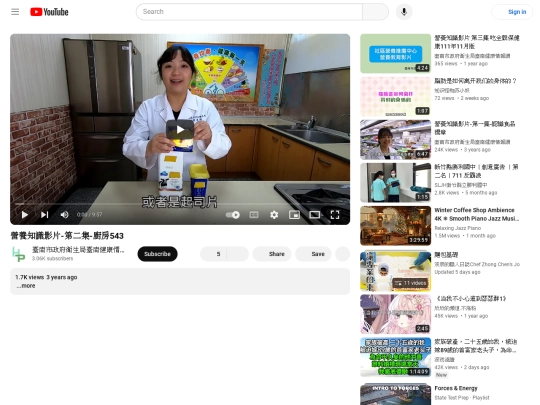This screenshot has height=405, width=540.
Task: Open the video title with 42K views
Action: [x=476, y=346]
